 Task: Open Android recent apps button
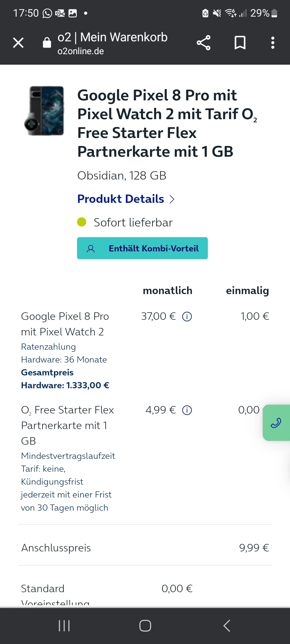click(64, 626)
